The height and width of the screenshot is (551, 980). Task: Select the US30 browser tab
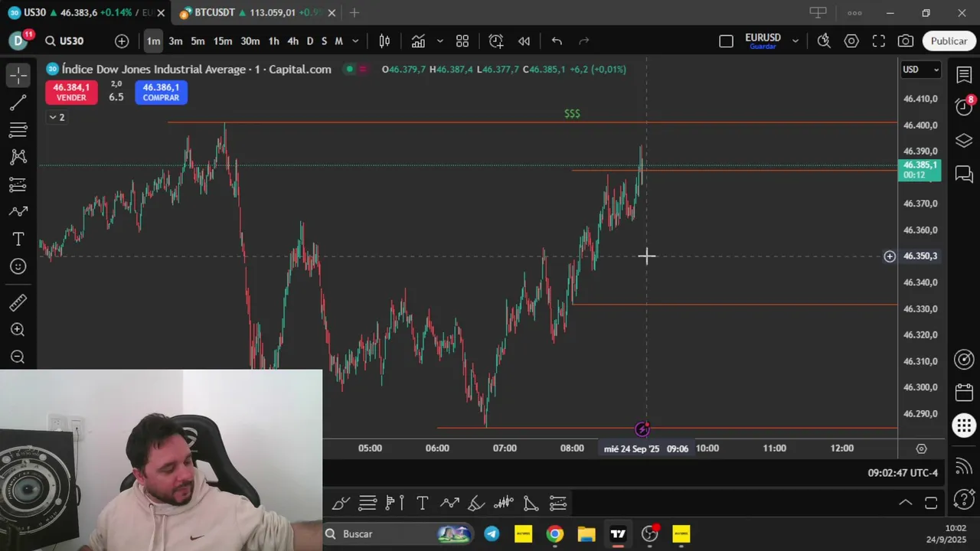tap(84, 13)
